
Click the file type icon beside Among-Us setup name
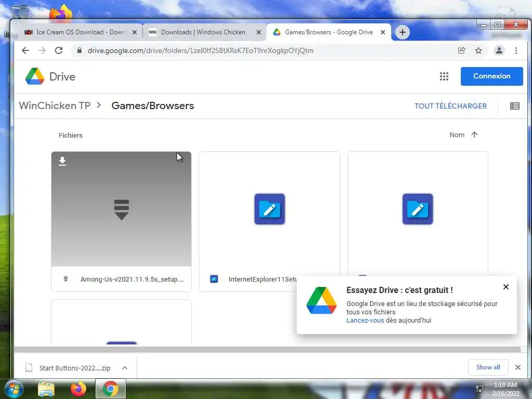65,279
